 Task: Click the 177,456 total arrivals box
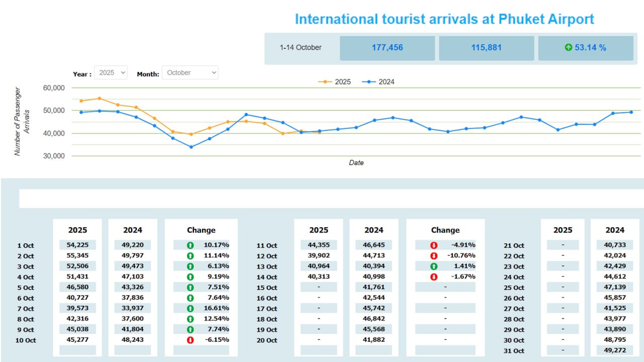click(x=387, y=48)
